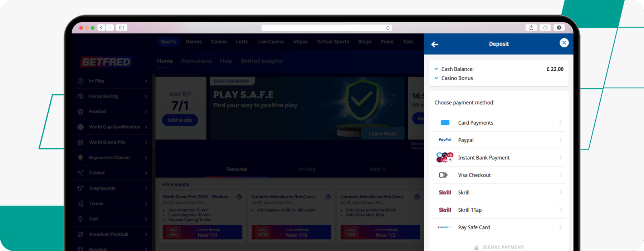Click Football sidebar icon
644x251 pixels.
[80, 112]
